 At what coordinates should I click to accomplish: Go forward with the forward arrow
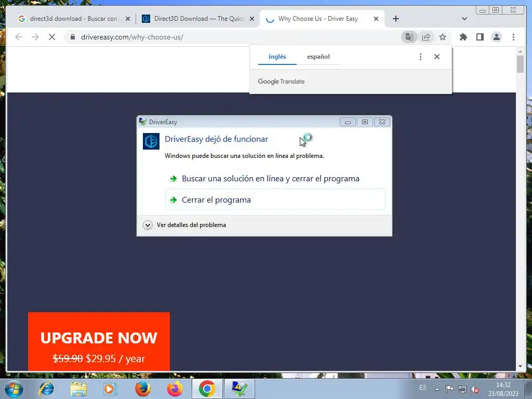coord(35,37)
